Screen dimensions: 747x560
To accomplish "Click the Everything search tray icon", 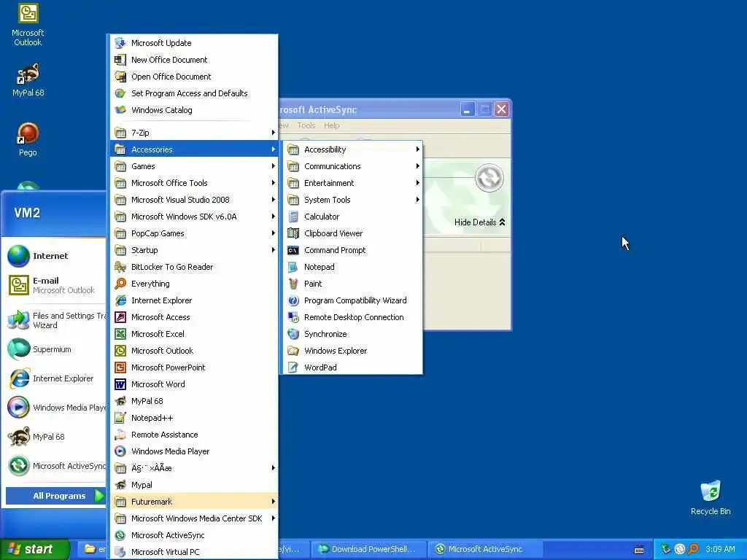I will click(694, 549).
